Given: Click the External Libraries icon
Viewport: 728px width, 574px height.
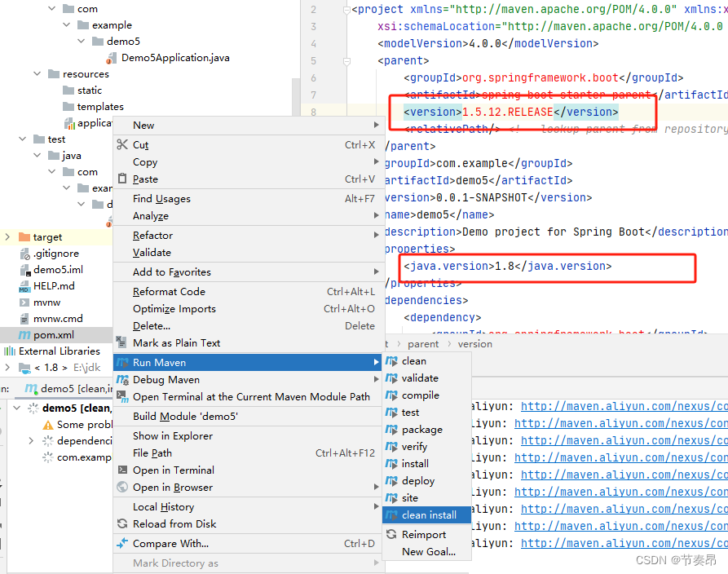Looking at the screenshot, I should pos(10,351).
